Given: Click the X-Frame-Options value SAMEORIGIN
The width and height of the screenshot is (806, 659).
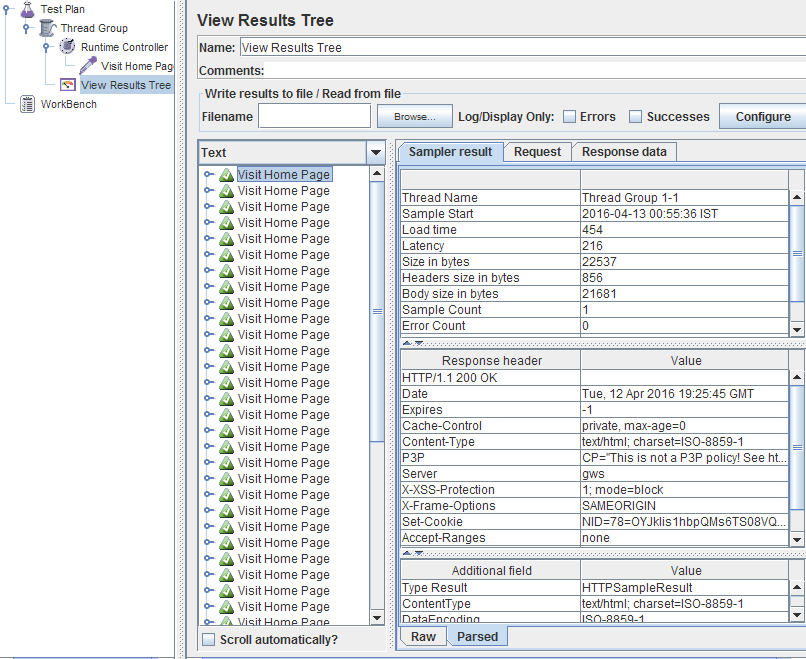Looking at the screenshot, I should point(684,505).
